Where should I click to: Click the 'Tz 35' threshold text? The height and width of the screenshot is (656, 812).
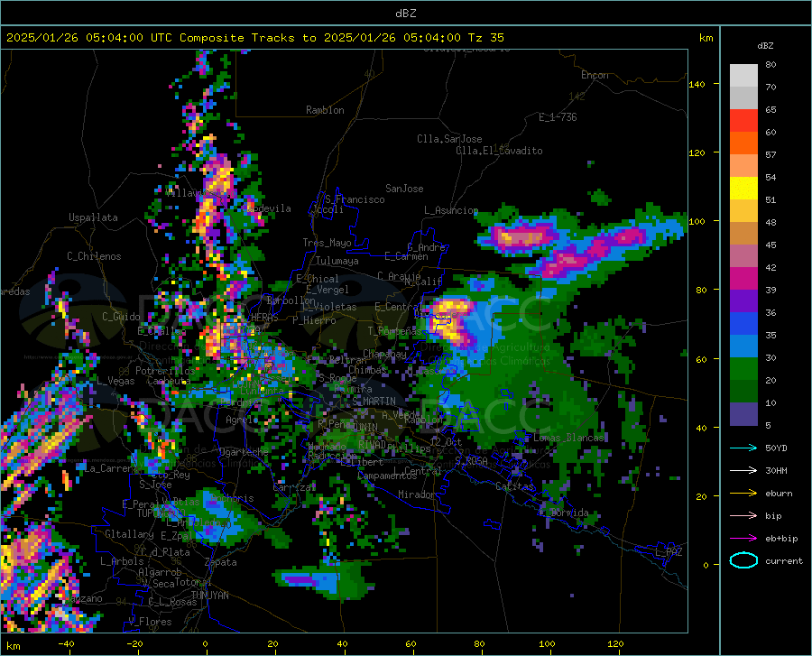(486, 38)
